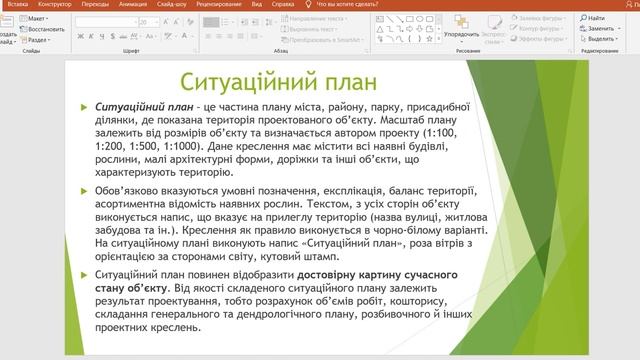
Task: Open the Упорядочить arrange menu
Action: tap(462, 28)
